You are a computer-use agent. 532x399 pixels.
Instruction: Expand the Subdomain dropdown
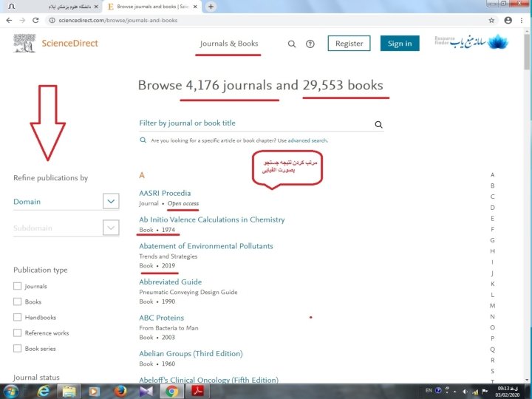(x=111, y=228)
